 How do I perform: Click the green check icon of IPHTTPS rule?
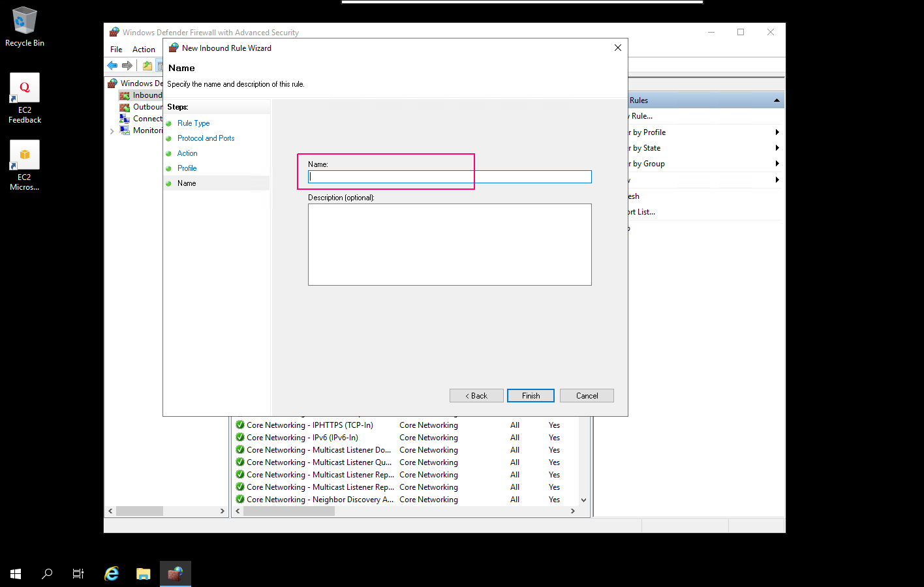pos(240,425)
